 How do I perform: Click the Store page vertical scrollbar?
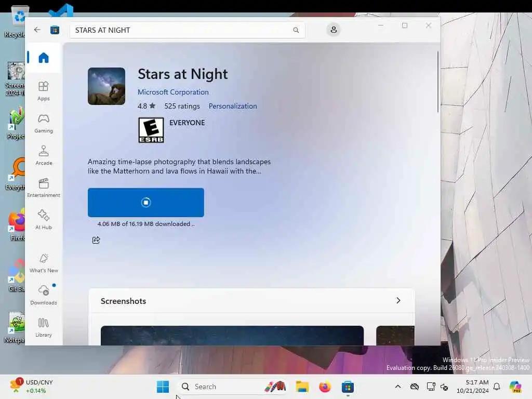pyautogui.click(x=437, y=82)
